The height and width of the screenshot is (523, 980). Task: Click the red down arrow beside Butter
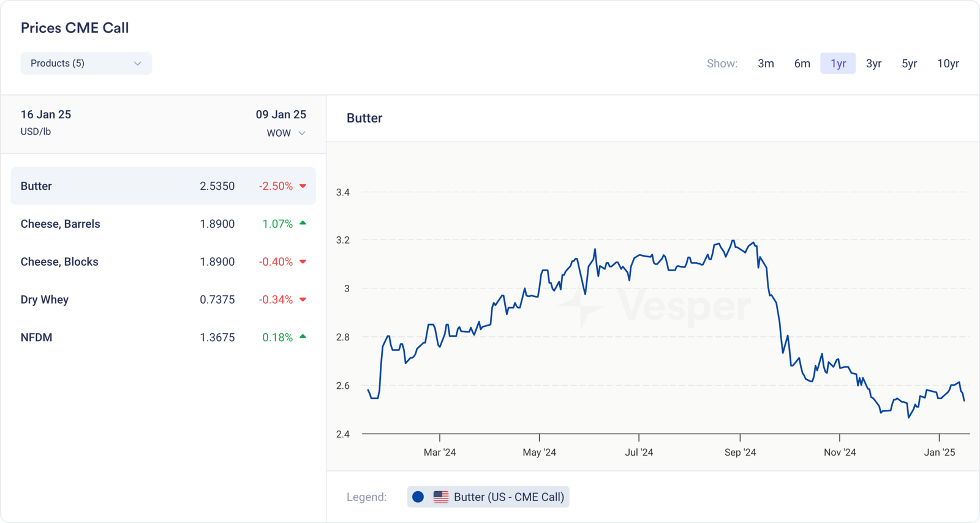click(x=303, y=186)
